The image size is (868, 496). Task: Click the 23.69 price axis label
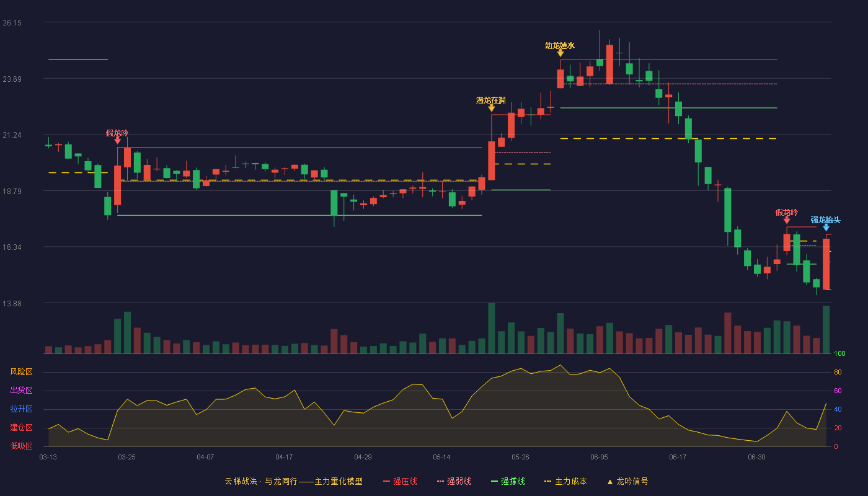[12, 79]
